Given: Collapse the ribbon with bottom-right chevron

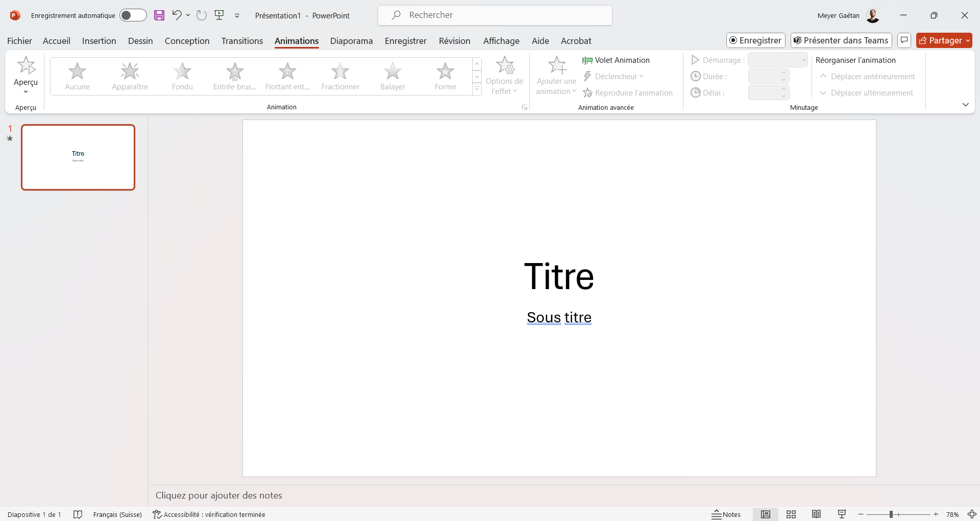Looking at the screenshot, I should point(965,105).
